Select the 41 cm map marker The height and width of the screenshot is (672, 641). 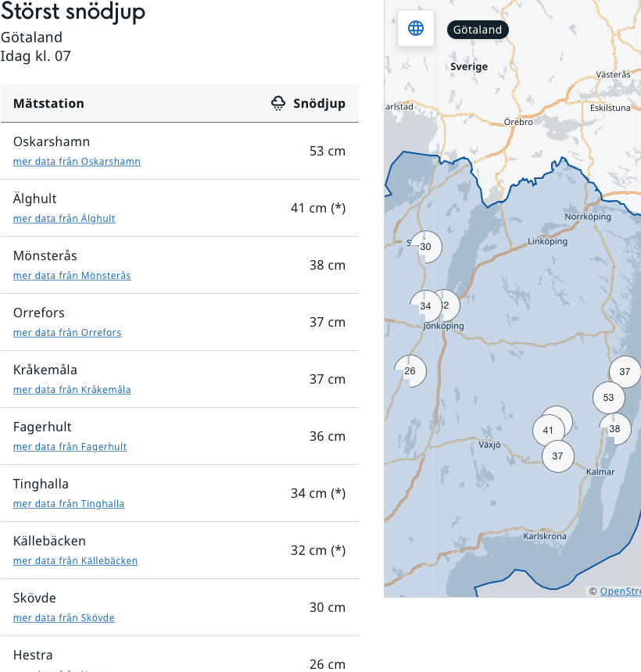547,431
